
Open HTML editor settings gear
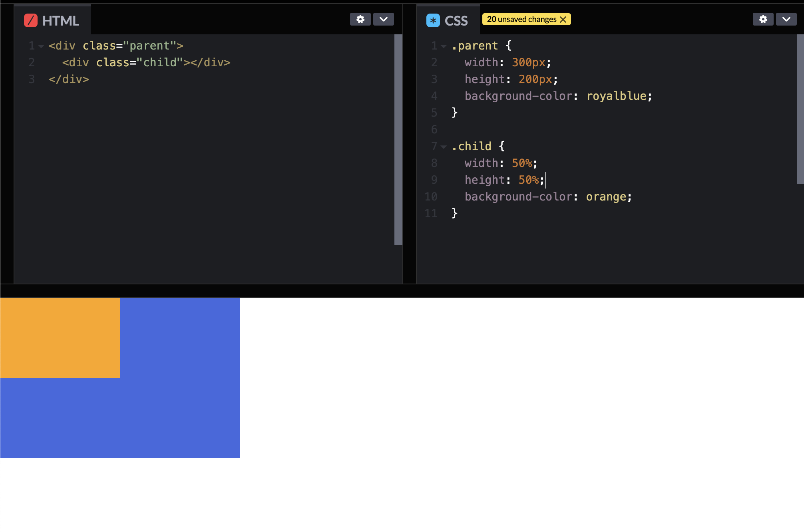360,19
